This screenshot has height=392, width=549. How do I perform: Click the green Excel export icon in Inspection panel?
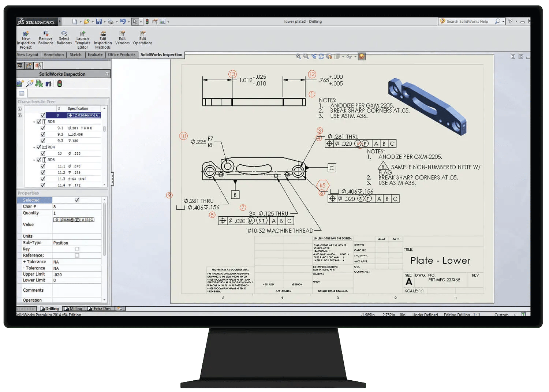39,83
